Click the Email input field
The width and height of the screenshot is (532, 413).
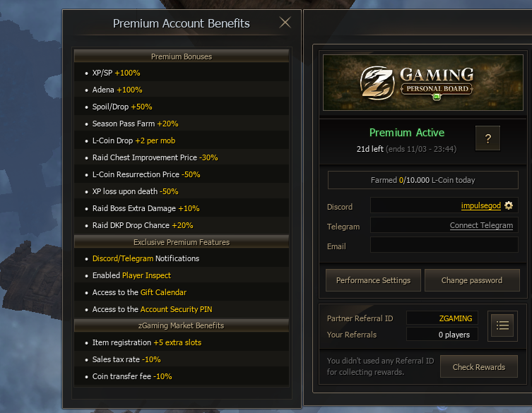tap(444, 245)
